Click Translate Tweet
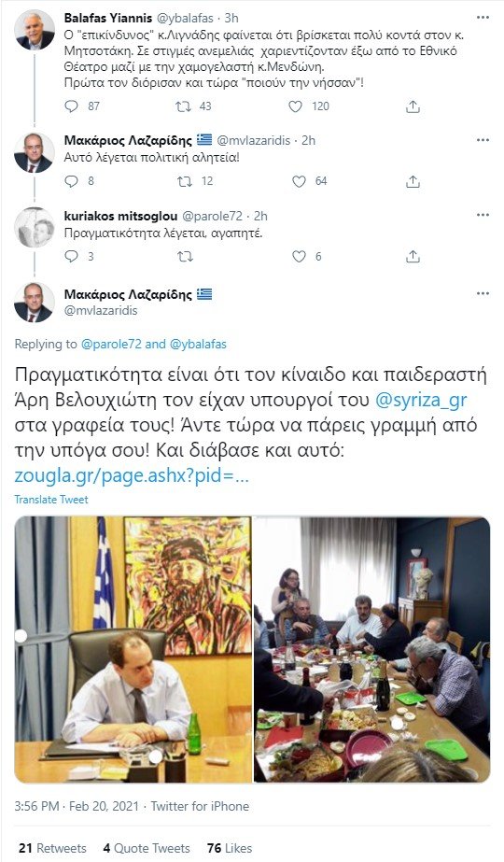 click(x=51, y=499)
